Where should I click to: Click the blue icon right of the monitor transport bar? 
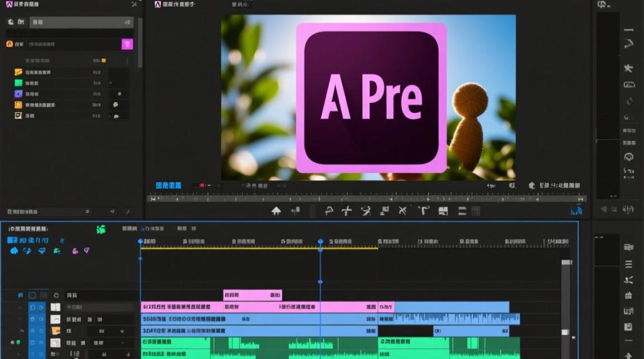[x=577, y=210]
